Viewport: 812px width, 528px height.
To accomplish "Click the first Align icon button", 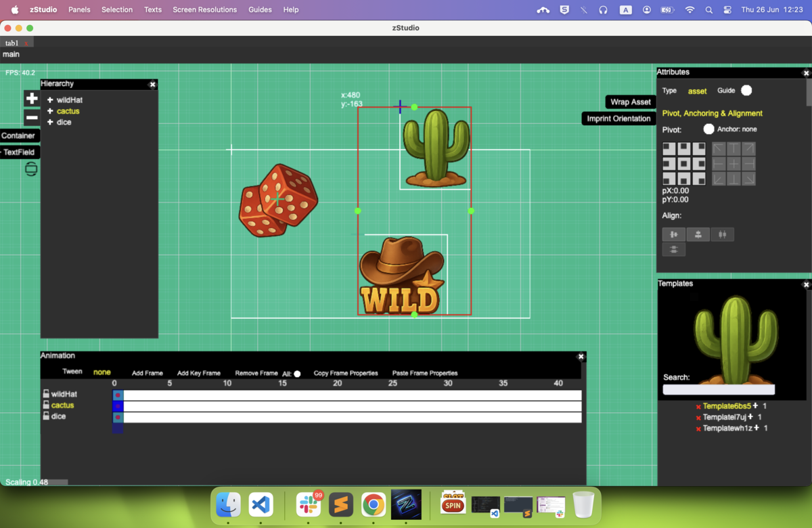I will click(673, 234).
